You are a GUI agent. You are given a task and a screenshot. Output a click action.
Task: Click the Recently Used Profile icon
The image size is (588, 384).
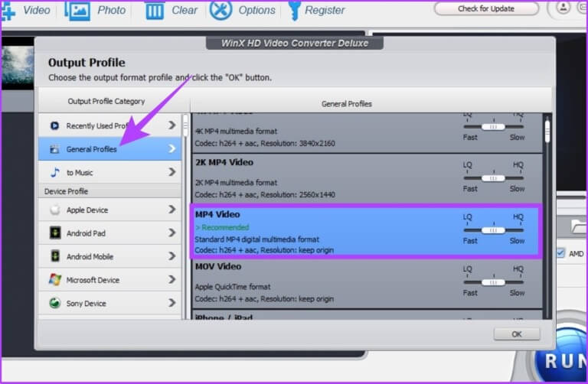55,126
